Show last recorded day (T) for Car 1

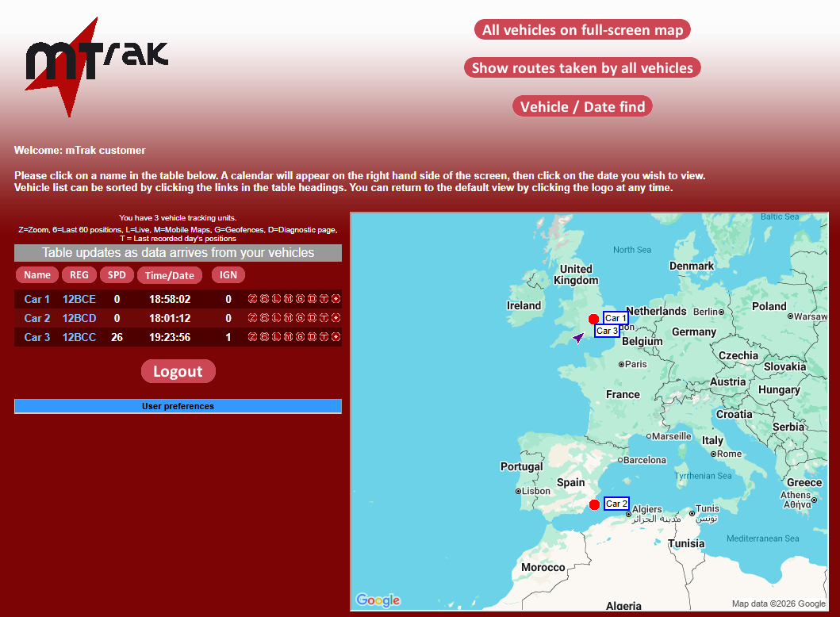tap(324, 299)
